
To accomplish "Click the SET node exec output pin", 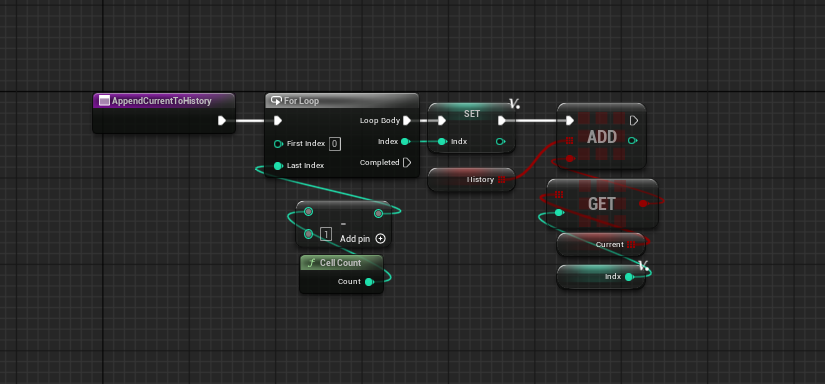I will (x=502, y=121).
